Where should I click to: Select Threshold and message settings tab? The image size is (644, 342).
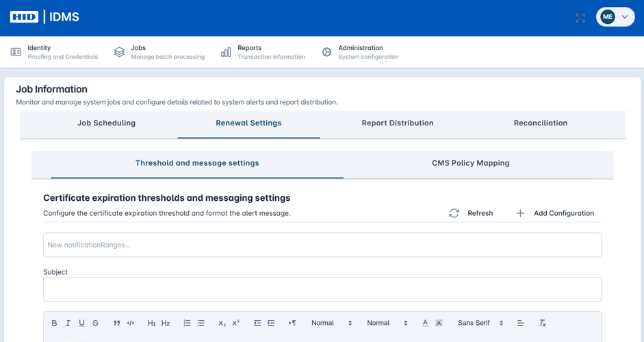(x=197, y=163)
